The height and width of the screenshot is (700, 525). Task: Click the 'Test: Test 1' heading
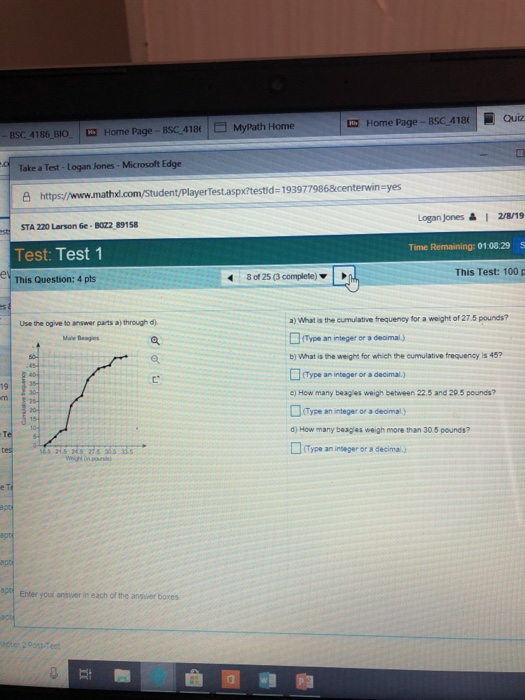point(58,254)
